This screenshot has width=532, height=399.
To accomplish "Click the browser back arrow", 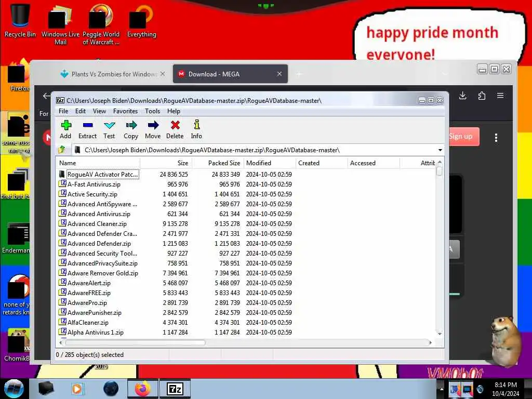I will (x=46, y=96).
